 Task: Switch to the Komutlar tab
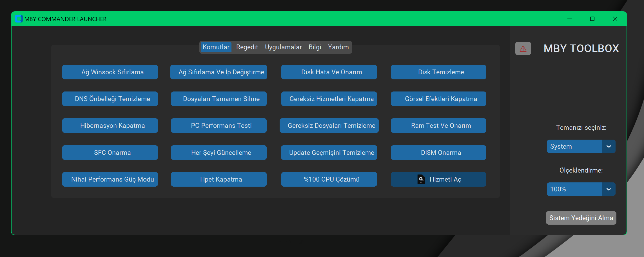point(216,47)
